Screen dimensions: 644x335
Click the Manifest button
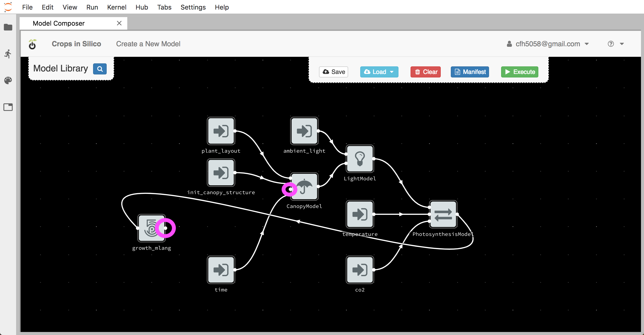click(470, 72)
